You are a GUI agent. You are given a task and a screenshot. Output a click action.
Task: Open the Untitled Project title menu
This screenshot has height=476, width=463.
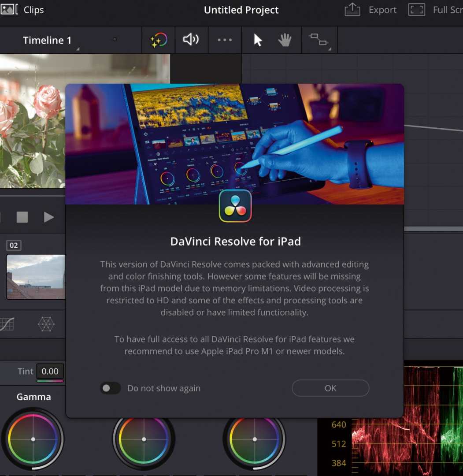pyautogui.click(x=241, y=10)
